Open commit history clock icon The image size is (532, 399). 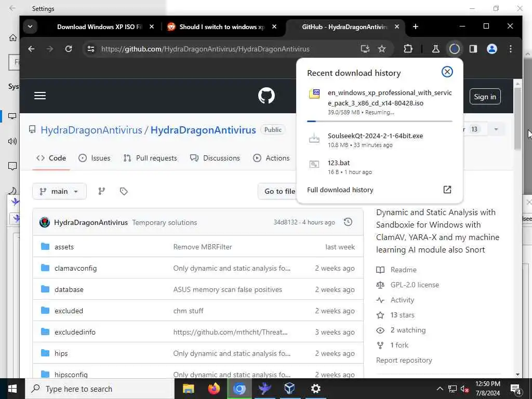coord(348,222)
